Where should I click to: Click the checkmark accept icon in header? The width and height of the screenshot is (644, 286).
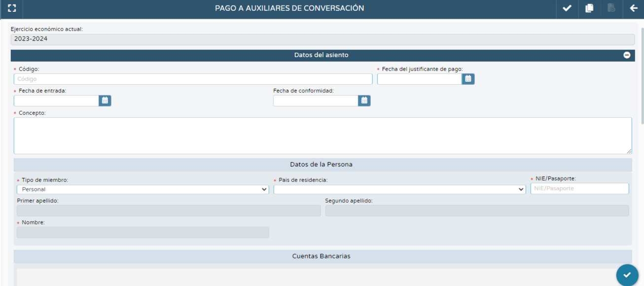[567, 8]
